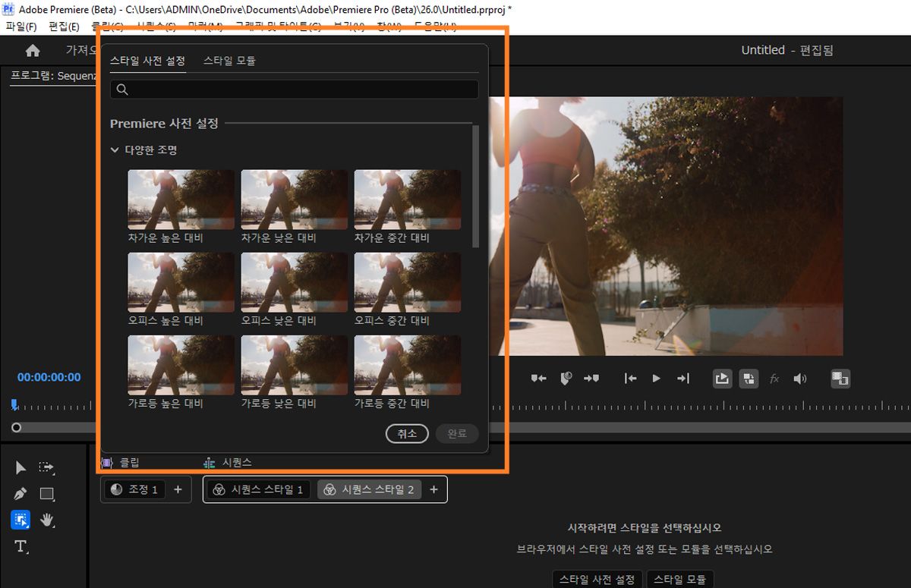
Task: Choose the 차가운 높은 대비 preset
Action: 181,200
